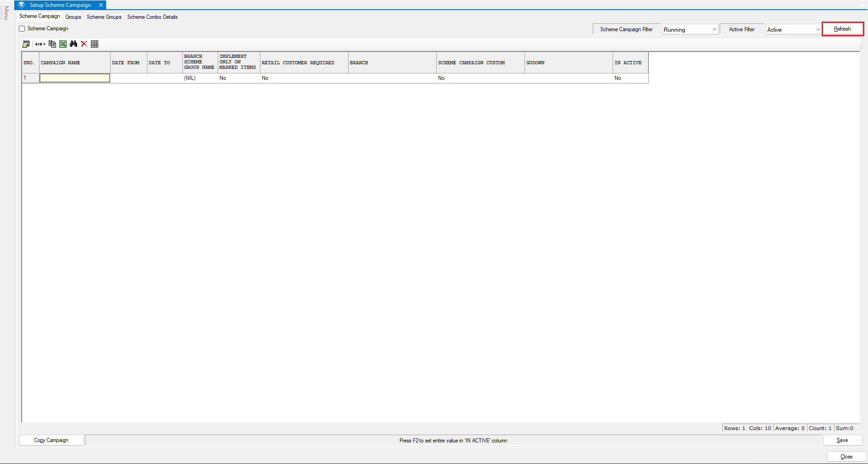This screenshot has width=868, height=464.
Task: Select the empty Campaign Name cell
Action: [x=75, y=78]
